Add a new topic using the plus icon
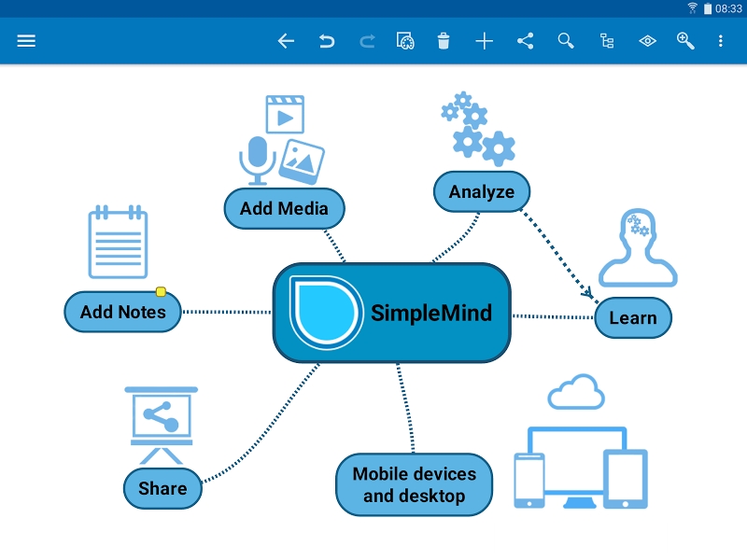The image size is (747, 560). coord(485,41)
